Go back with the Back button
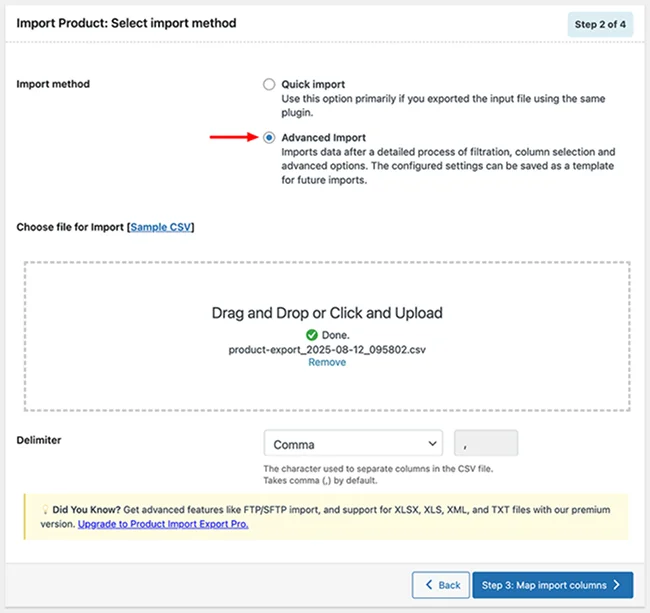This screenshot has width=650, height=613. coord(441,585)
